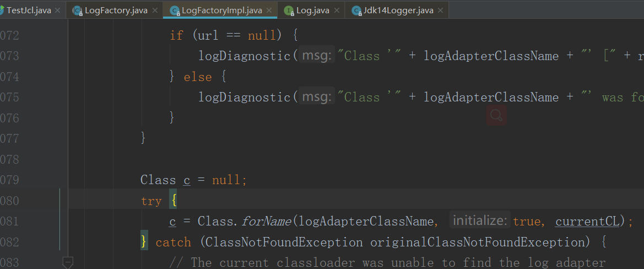Viewport: 644px width, 269px height.
Task: Click the gutter at line number 081
Action: tap(9, 222)
